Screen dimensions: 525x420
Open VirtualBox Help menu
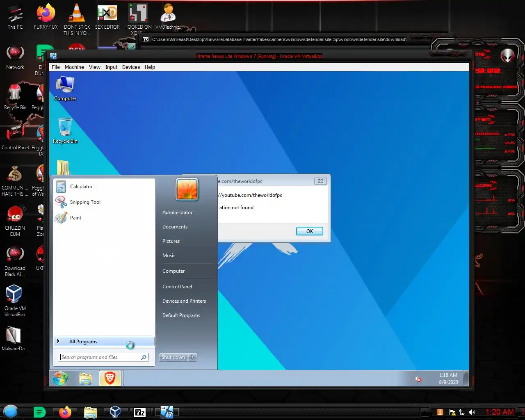[150, 67]
